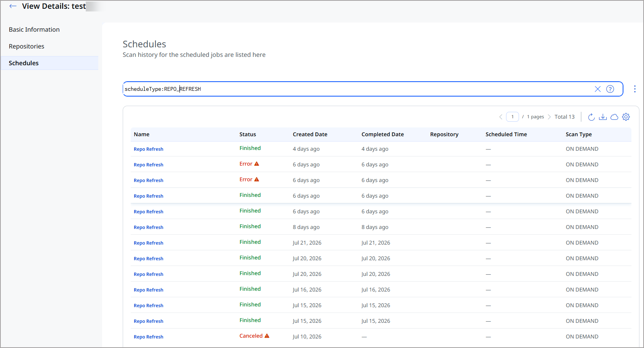Screen dimensions: 644x348
Task: Click the first Error status warning icon
Action: (x=256, y=164)
